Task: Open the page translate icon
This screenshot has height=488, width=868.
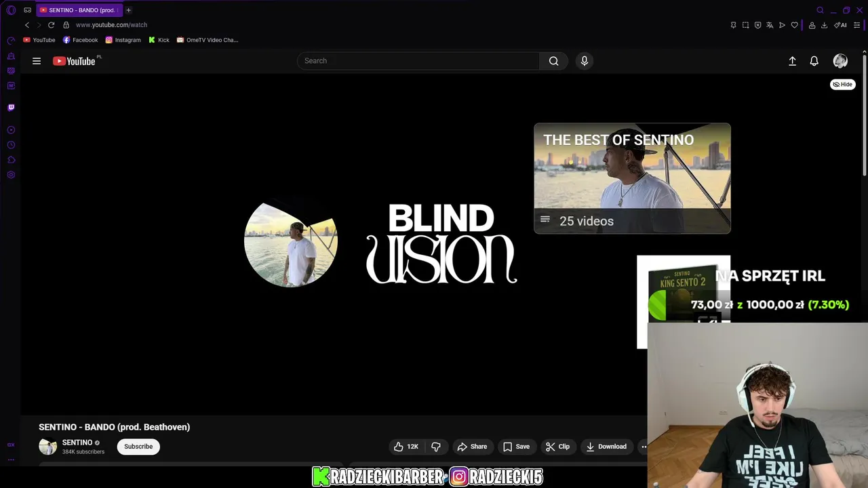Action: tap(770, 25)
